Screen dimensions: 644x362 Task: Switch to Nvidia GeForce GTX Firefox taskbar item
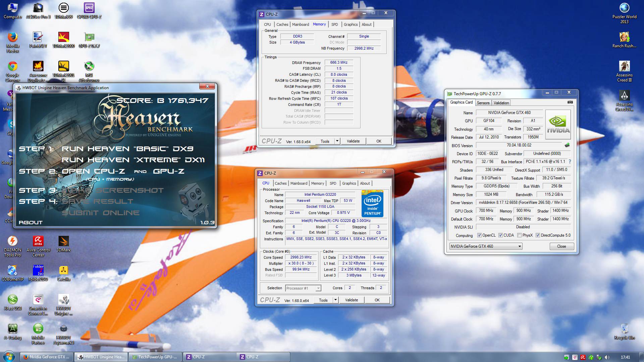[x=46, y=357]
